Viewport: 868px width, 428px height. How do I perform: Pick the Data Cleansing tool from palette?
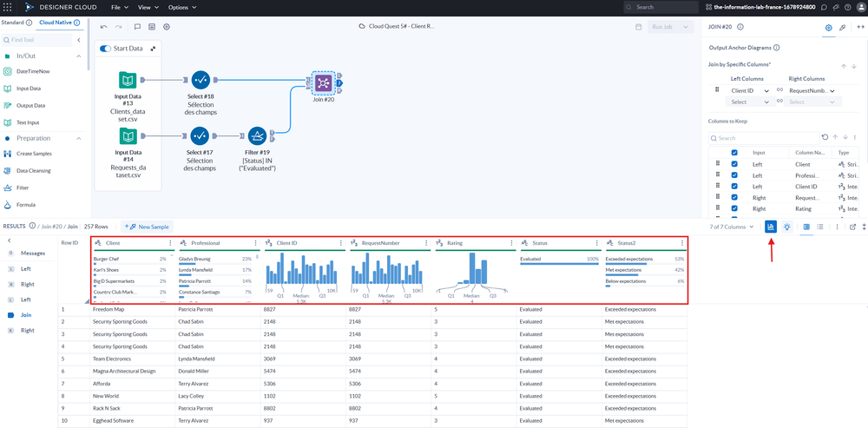pyautogui.click(x=35, y=171)
